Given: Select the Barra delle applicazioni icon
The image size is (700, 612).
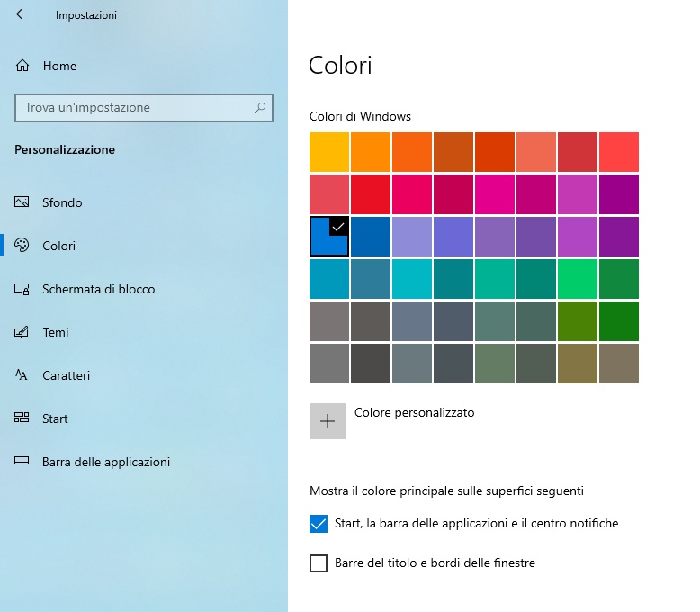Looking at the screenshot, I should [x=22, y=461].
